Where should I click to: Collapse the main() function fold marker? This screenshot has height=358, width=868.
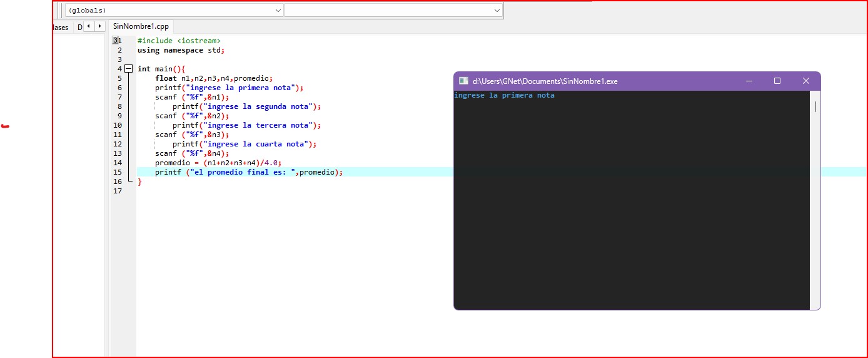128,69
